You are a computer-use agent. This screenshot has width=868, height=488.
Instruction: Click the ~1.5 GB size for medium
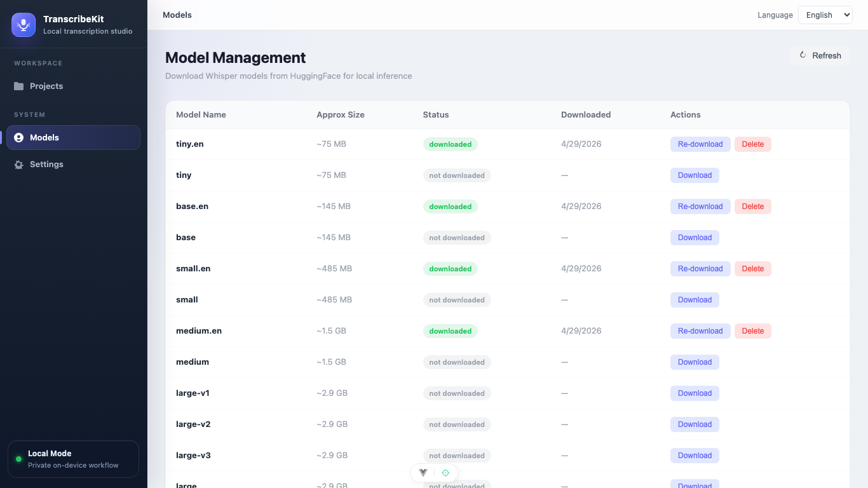[x=331, y=362]
